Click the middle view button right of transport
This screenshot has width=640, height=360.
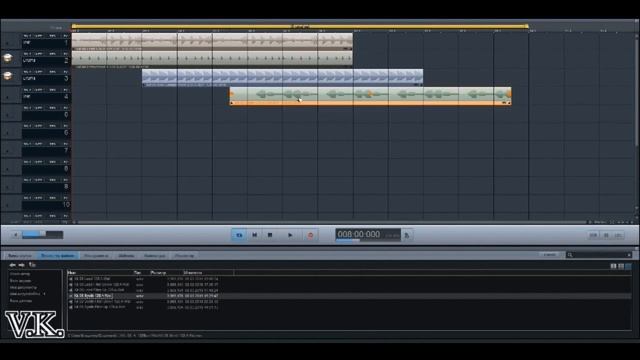606,235
